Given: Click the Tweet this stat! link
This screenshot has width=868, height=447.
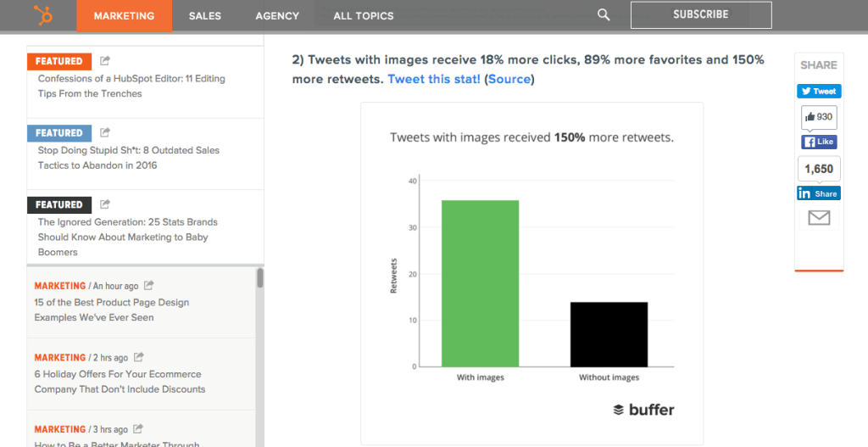Looking at the screenshot, I should (434, 79).
